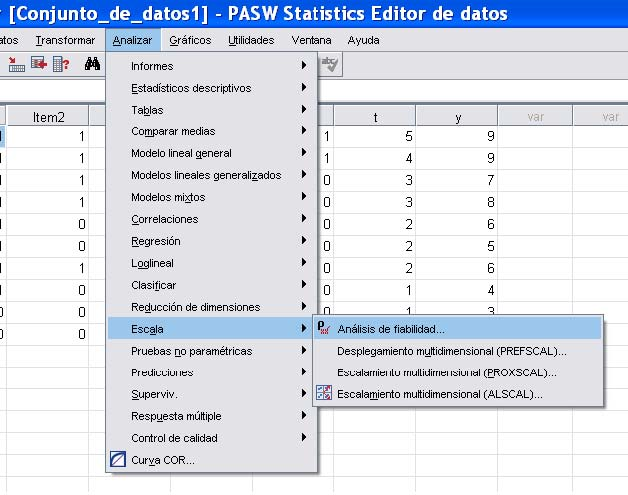Select Pruebas no paramétricas menu entry

point(212,351)
